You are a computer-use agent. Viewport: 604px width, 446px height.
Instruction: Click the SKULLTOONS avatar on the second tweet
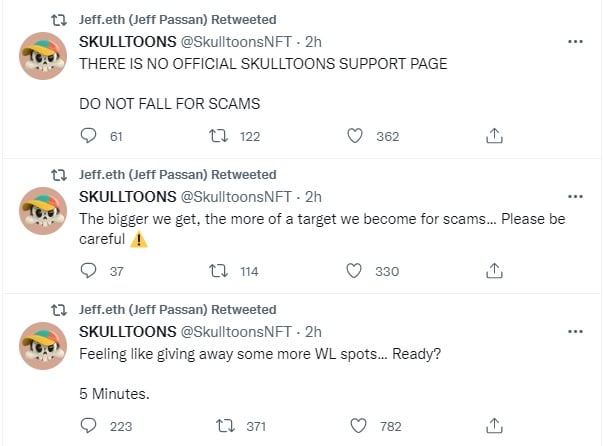[44, 211]
